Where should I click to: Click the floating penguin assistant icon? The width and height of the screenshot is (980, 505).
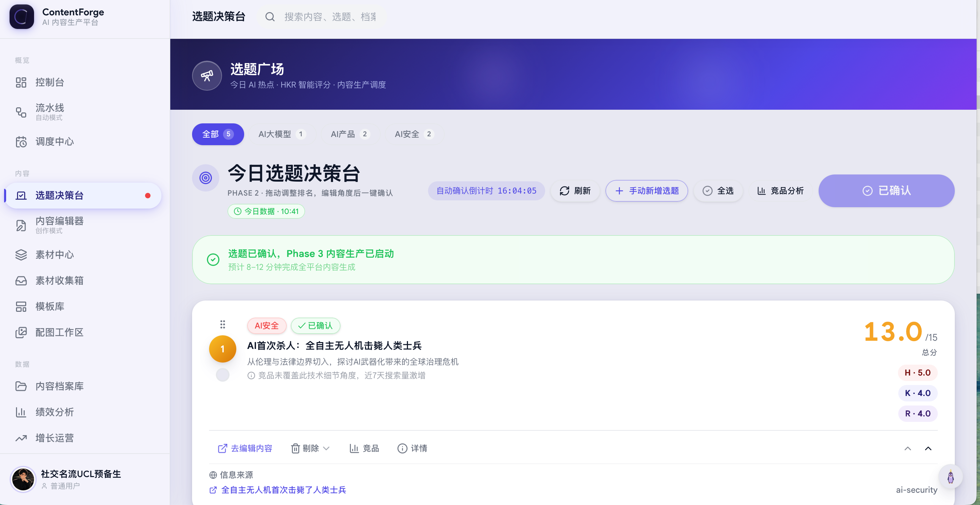point(950,477)
